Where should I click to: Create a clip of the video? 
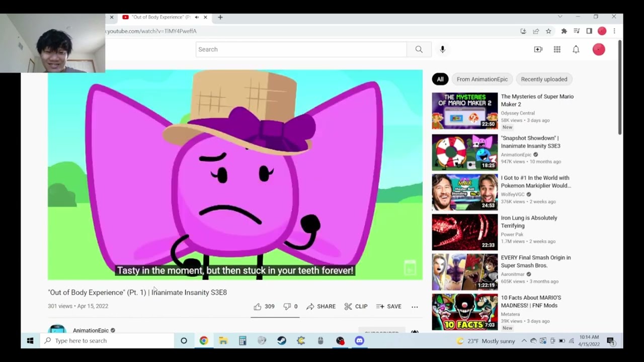[356, 306]
